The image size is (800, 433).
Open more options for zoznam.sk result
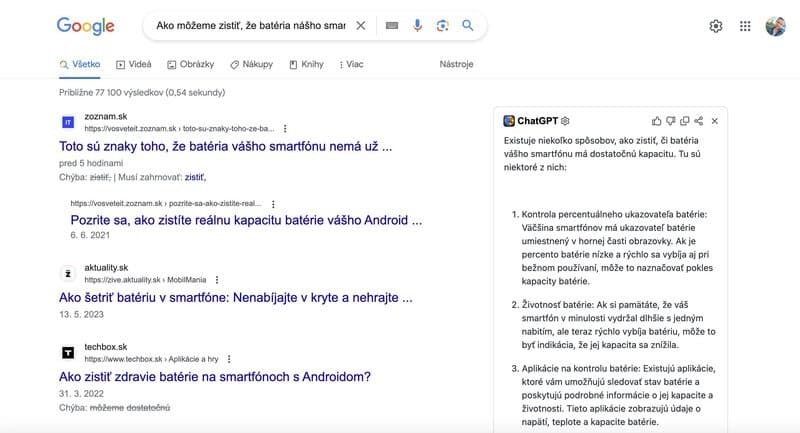(x=285, y=129)
